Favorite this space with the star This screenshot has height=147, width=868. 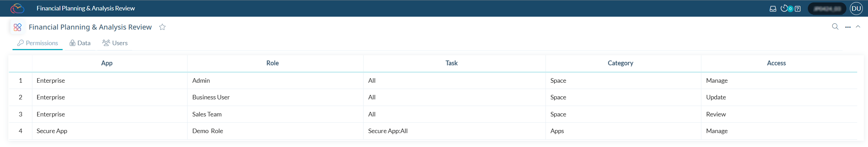click(162, 27)
